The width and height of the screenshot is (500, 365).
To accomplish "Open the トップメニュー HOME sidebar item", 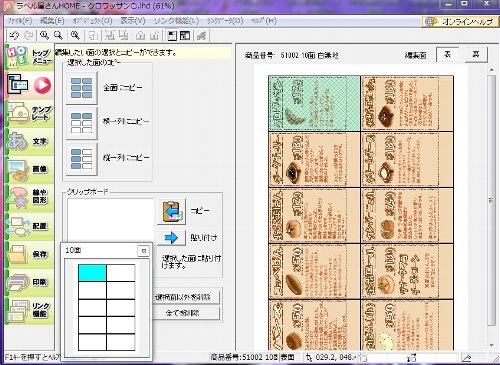I will [x=29, y=57].
